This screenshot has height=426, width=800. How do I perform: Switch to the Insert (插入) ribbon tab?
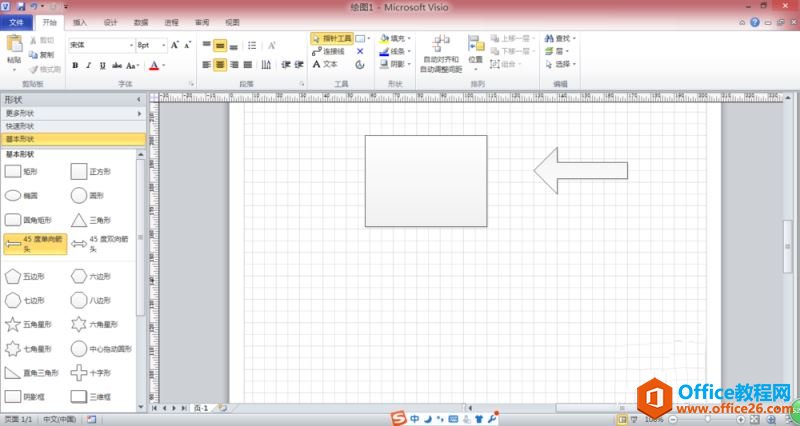80,21
